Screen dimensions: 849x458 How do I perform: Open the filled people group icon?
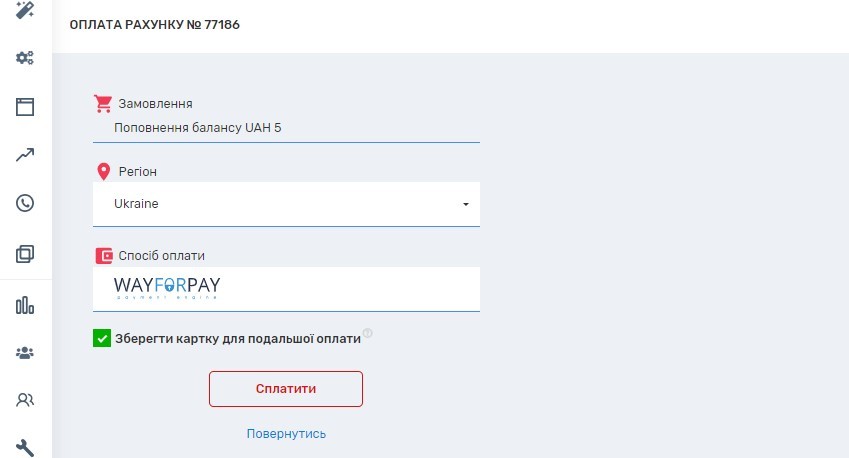pos(25,352)
